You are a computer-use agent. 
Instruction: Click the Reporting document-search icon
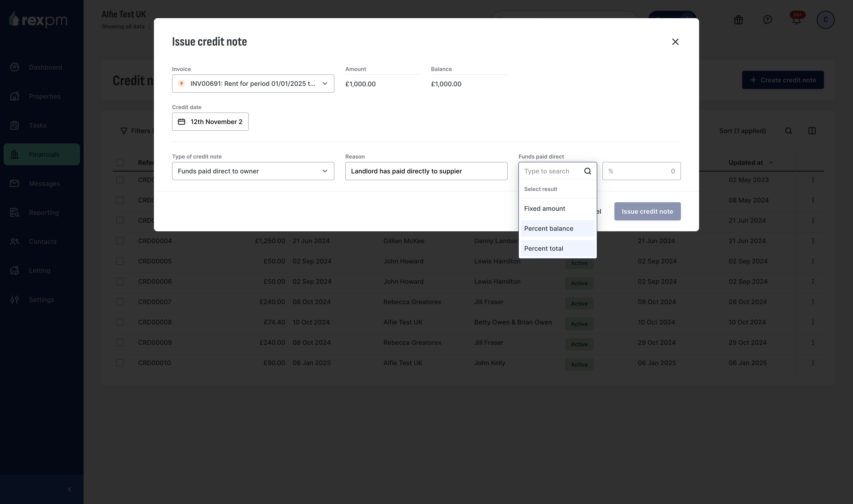(14, 213)
